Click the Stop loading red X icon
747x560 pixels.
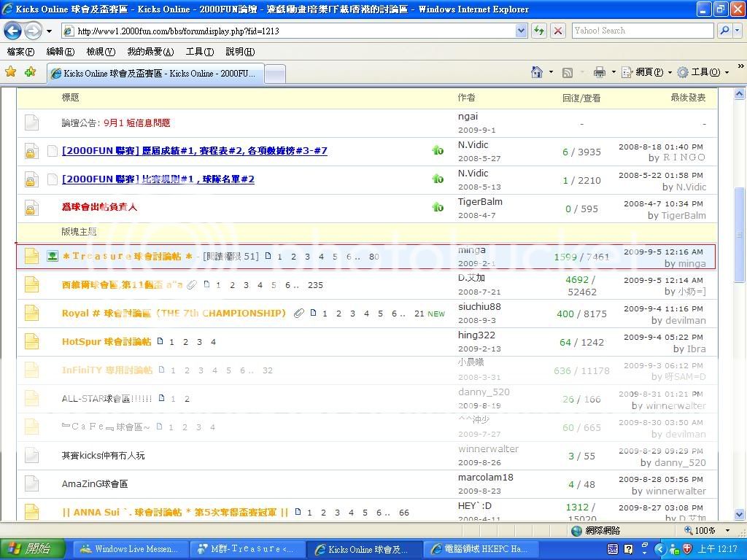(558, 31)
